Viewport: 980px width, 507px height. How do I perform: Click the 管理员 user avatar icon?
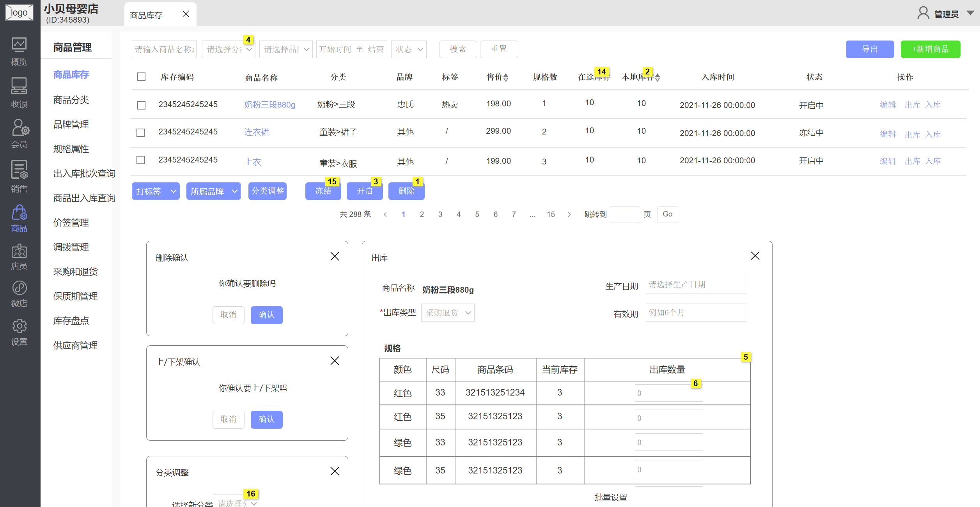(x=923, y=13)
